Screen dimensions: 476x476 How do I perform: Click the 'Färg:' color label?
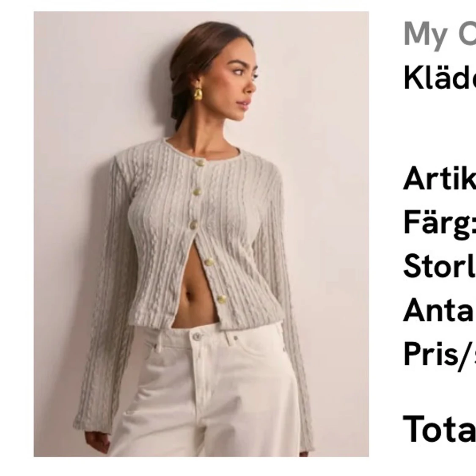pyautogui.click(x=440, y=223)
